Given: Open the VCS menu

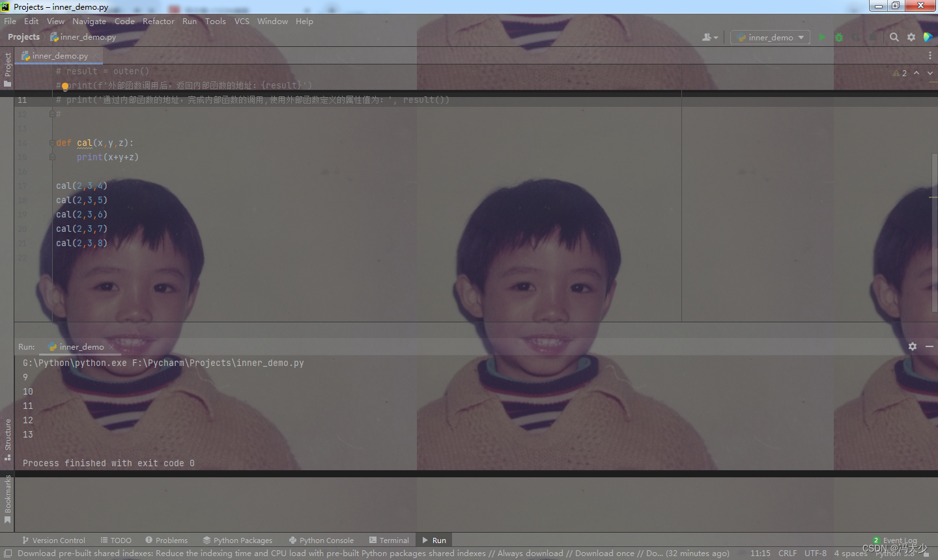Looking at the screenshot, I should [242, 21].
